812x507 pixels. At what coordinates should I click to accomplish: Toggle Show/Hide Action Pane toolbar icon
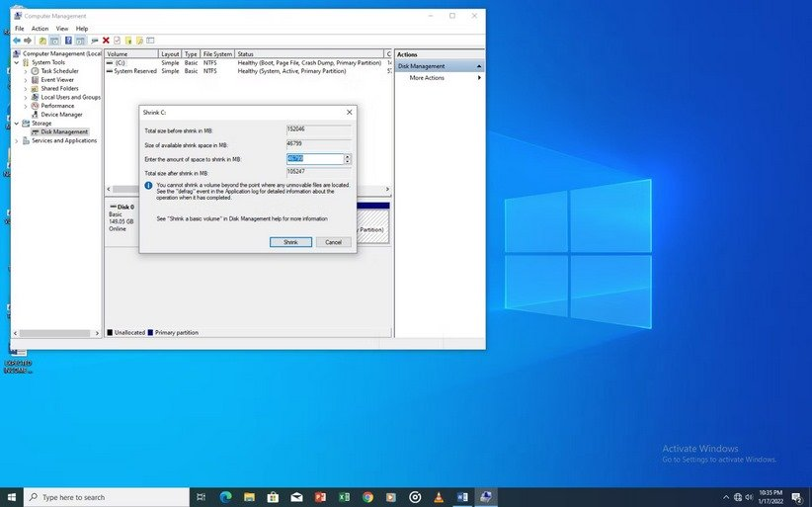pos(80,41)
